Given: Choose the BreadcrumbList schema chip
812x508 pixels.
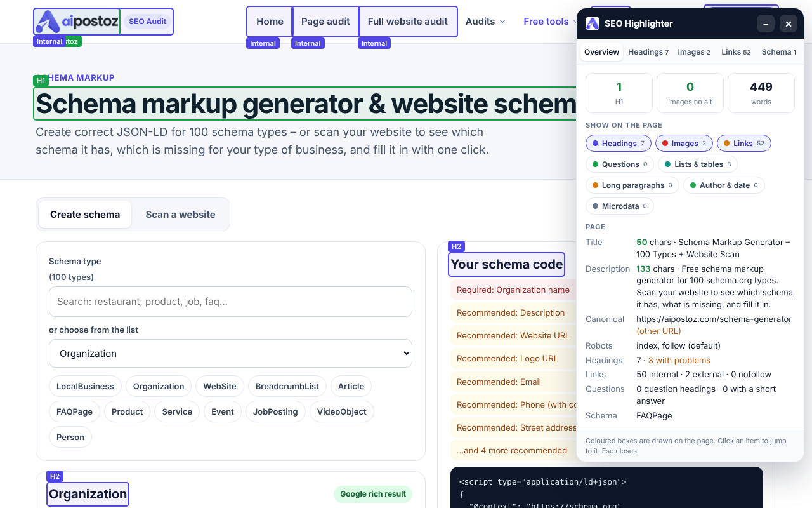Looking at the screenshot, I should coord(287,386).
